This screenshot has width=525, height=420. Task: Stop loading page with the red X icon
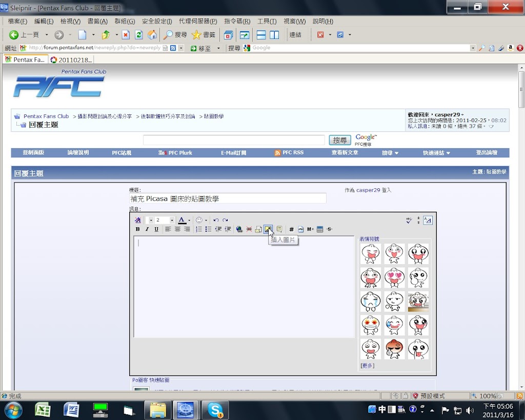coord(126,34)
